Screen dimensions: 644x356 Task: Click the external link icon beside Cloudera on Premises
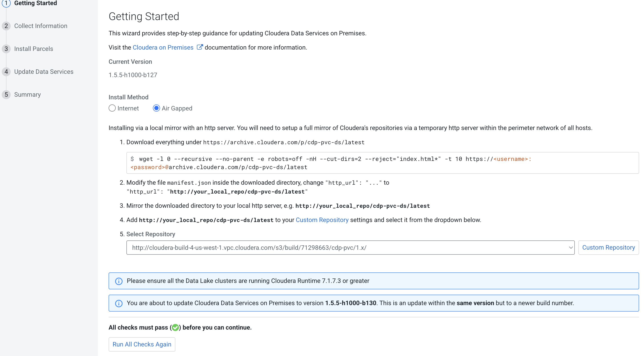(200, 47)
